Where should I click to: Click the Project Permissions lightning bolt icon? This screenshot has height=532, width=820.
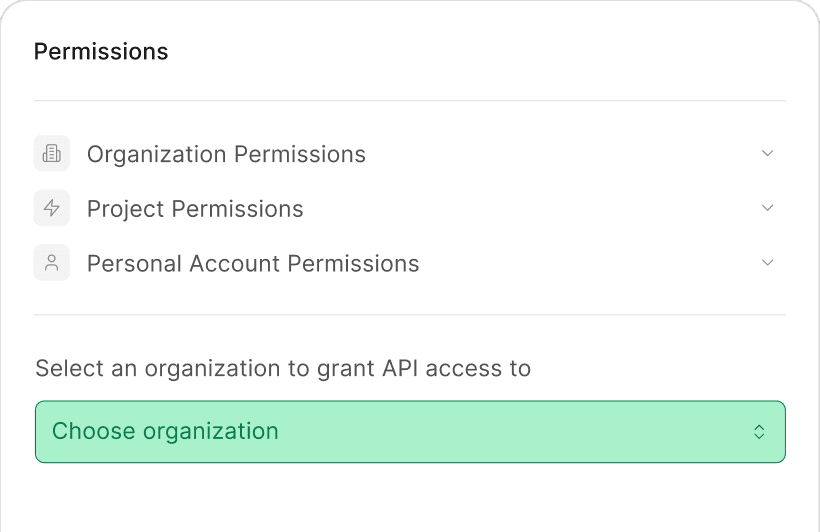tap(52, 208)
